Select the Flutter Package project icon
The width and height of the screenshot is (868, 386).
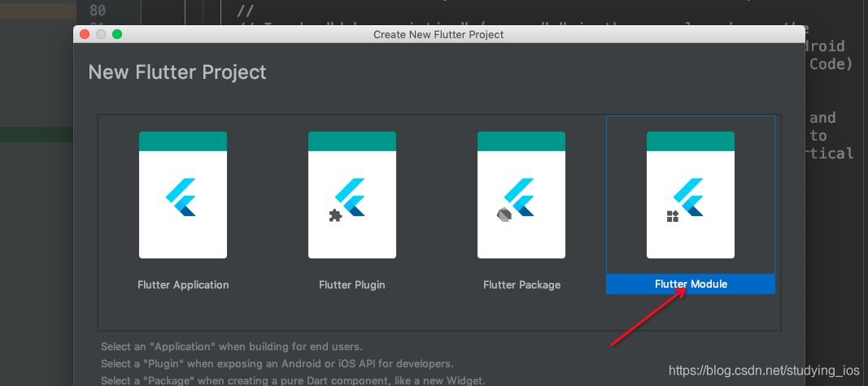(x=521, y=195)
